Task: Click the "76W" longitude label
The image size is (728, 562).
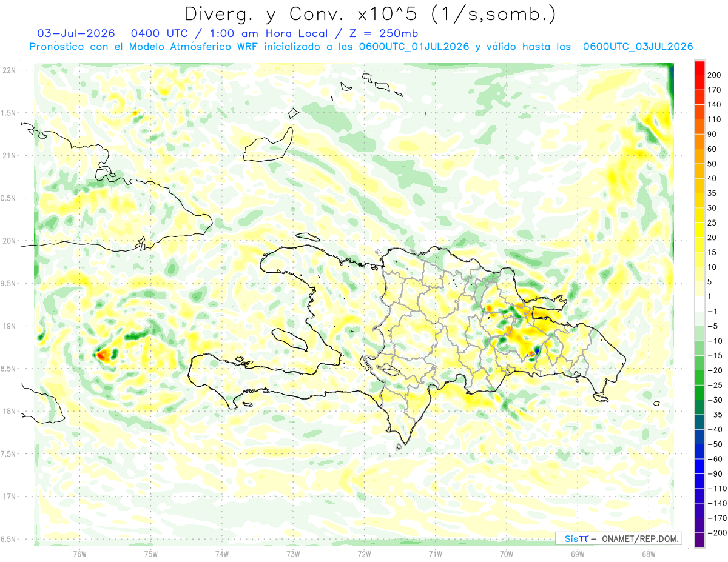Action: [x=80, y=554]
